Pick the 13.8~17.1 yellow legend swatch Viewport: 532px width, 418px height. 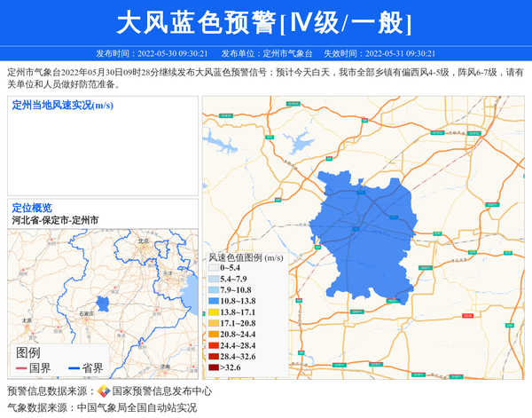214,312
